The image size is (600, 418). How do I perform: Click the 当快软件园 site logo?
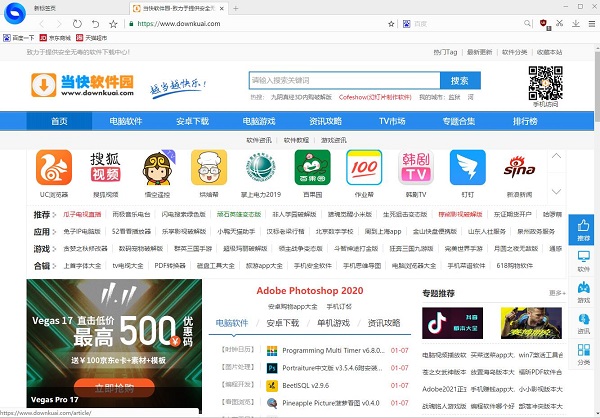tap(82, 85)
